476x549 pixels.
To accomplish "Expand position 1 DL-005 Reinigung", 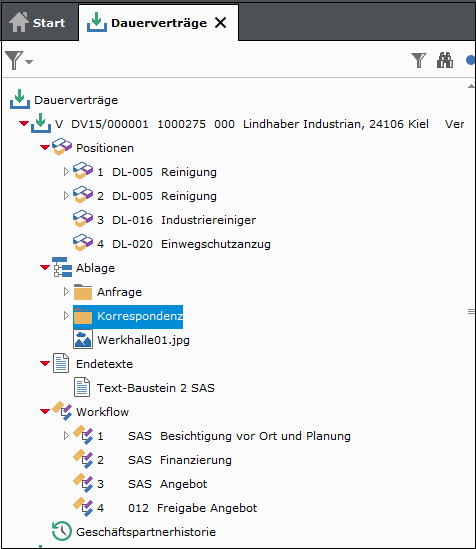I will [x=66, y=172].
